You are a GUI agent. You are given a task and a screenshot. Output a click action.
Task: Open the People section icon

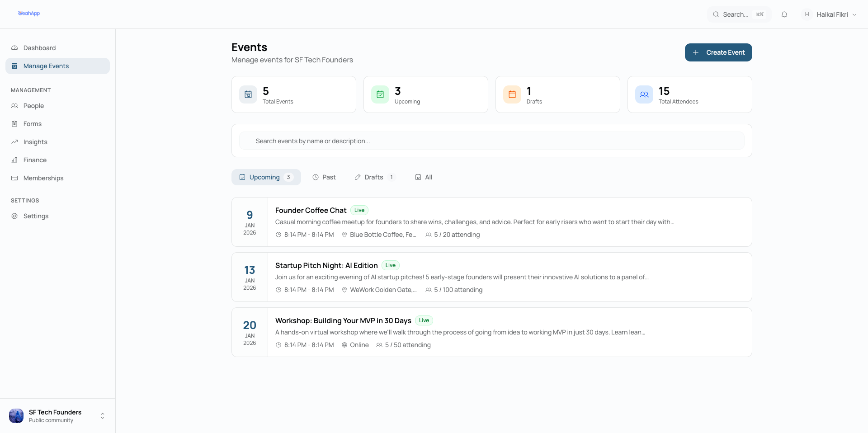tap(14, 106)
